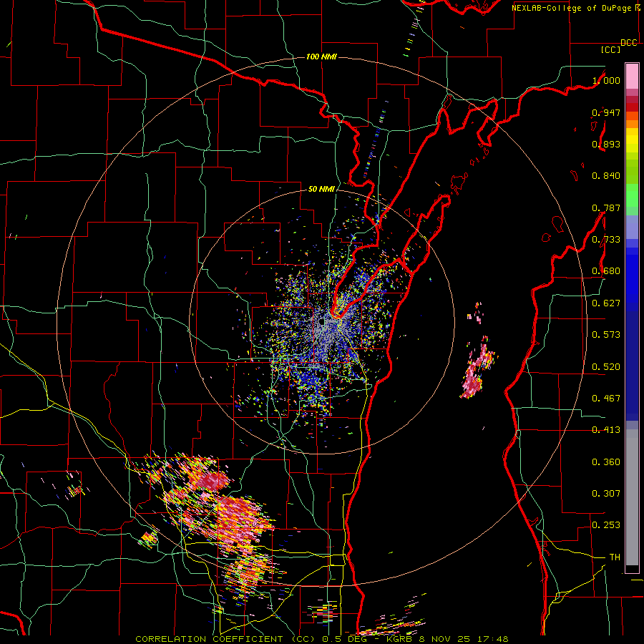Viewport: 644px width, 644px height.
Task: Click the 0.360 scale value
Action: point(606,462)
